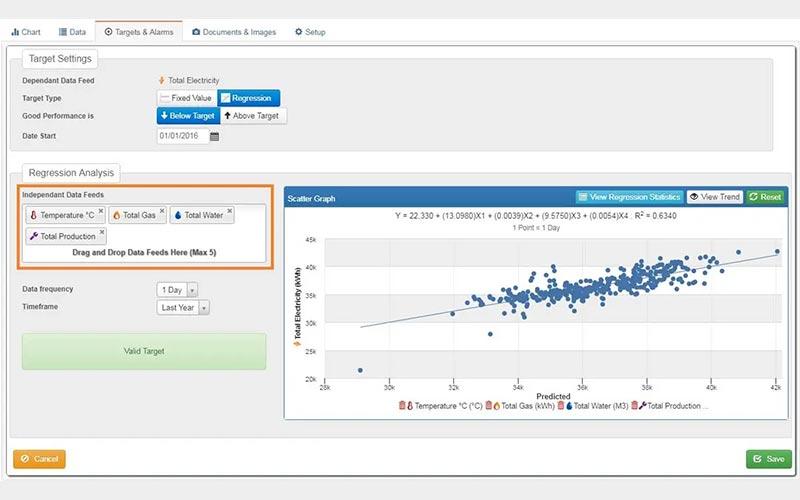
Task: Click the Drag and Drop Data Feeds hint text
Action: click(144, 253)
